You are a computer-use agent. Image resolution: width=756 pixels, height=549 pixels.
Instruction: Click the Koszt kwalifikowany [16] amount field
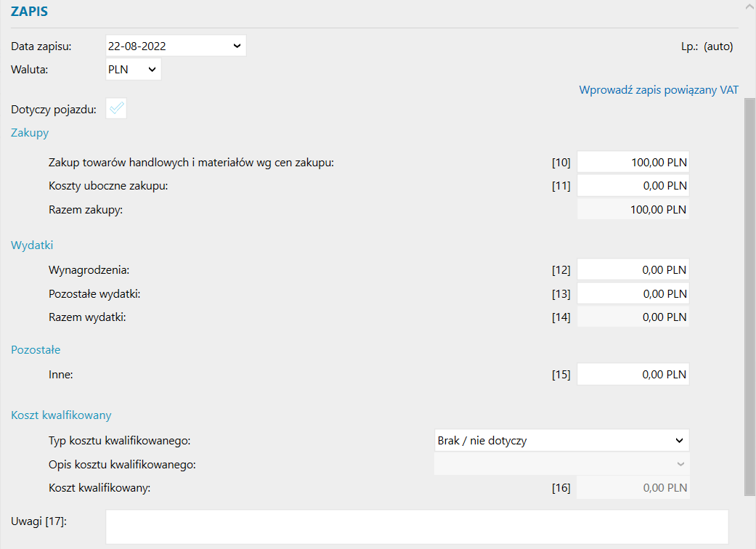coord(633,488)
